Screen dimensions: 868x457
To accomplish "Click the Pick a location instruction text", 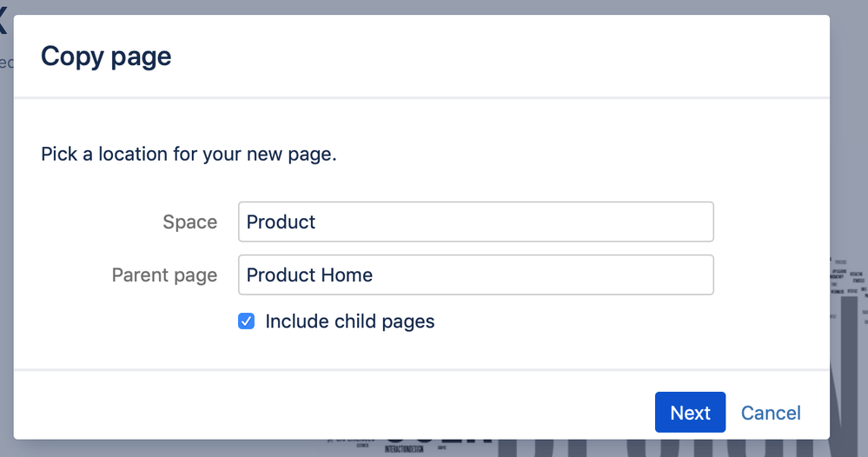I will (189, 154).
